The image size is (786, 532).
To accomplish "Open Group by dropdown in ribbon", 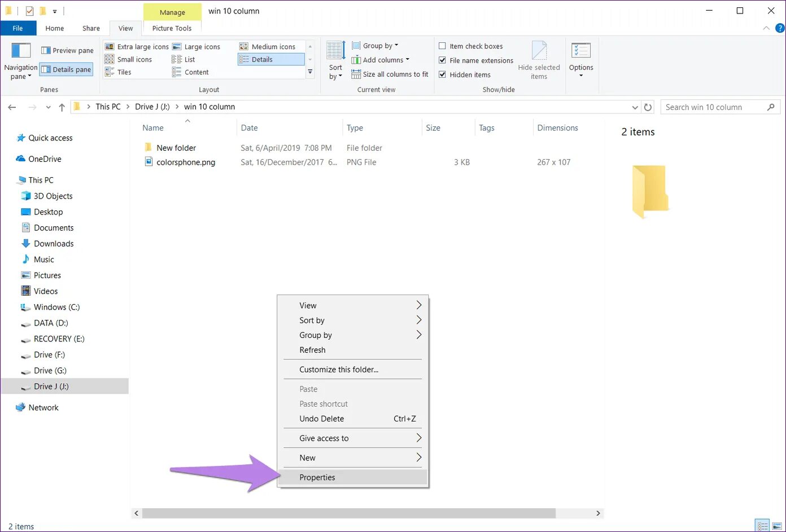I will click(x=375, y=46).
